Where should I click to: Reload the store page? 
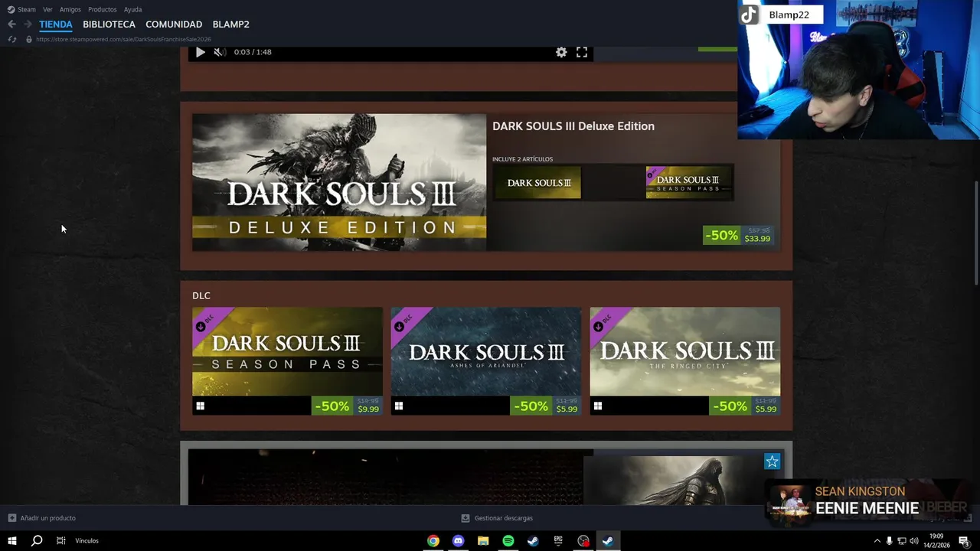(x=11, y=39)
